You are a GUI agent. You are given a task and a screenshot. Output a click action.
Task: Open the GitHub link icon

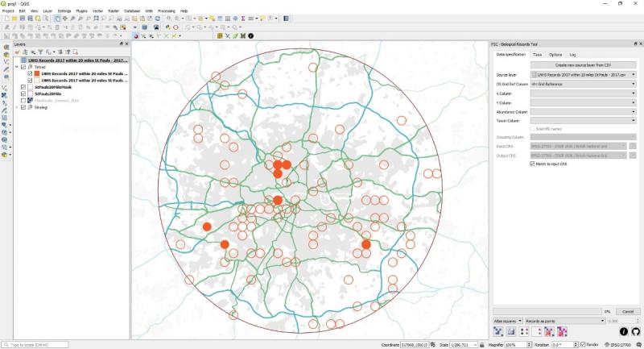[635, 331]
